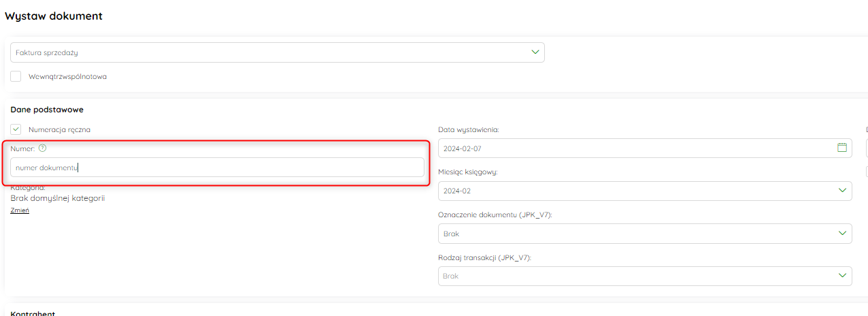Click the arrow icon in Rodzaj transakcji field
This screenshot has width=868, height=316.
842,276
